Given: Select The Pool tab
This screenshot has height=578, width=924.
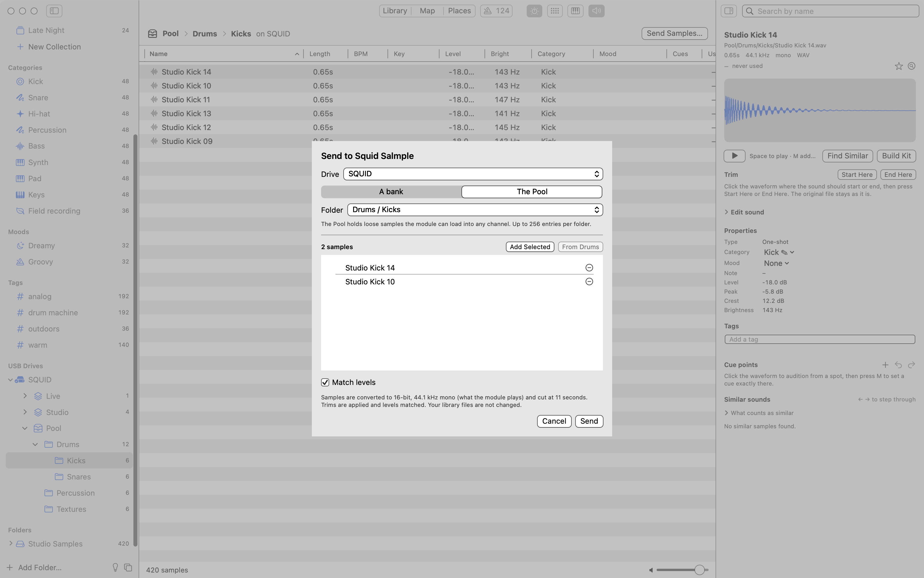Looking at the screenshot, I should [532, 192].
